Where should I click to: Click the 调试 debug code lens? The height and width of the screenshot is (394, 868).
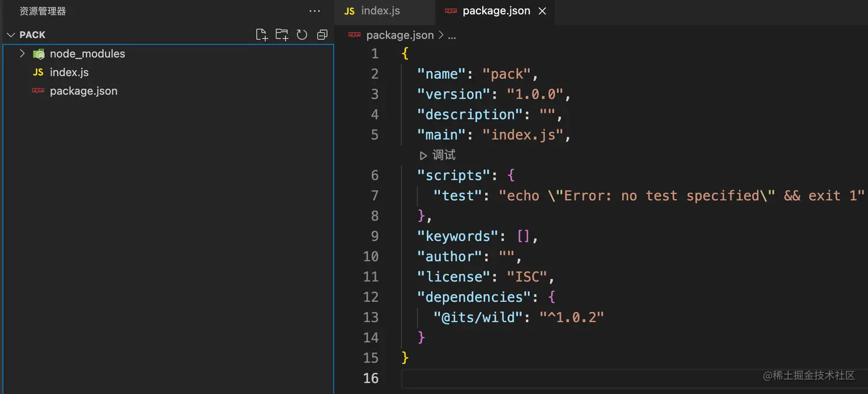click(444, 155)
